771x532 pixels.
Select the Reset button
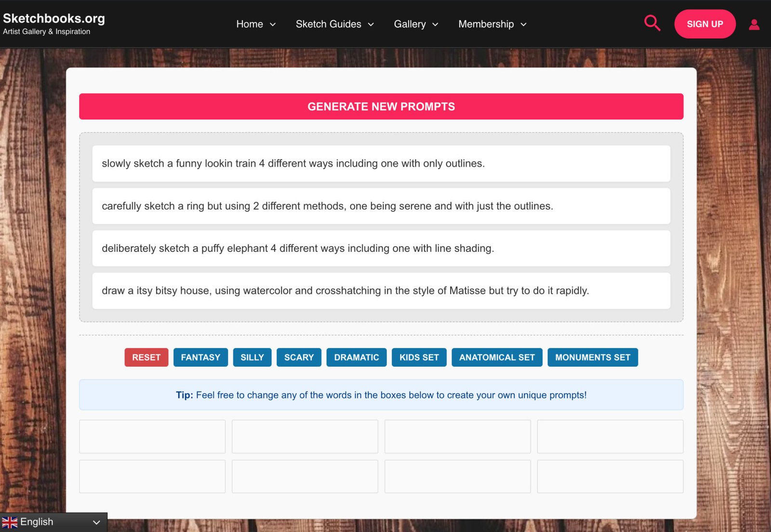pyautogui.click(x=146, y=358)
